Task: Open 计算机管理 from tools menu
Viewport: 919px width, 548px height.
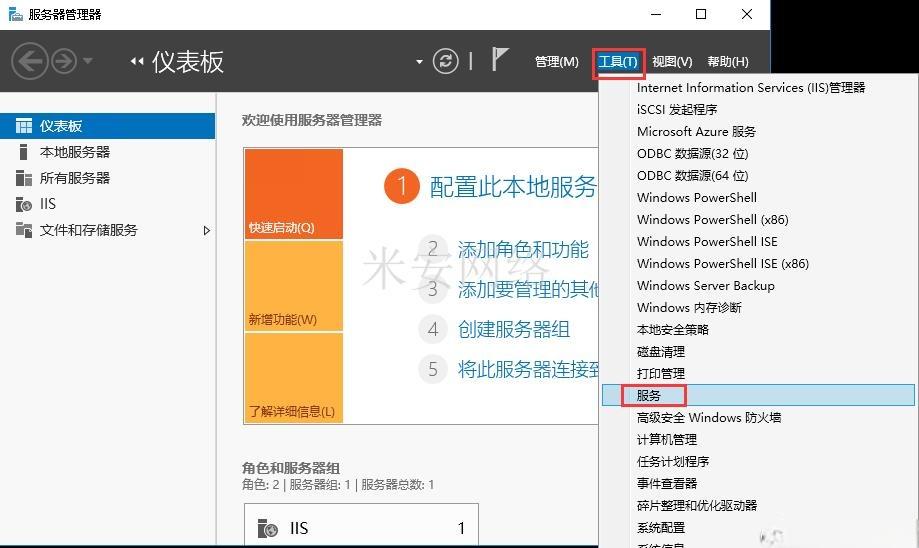Action: click(x=667, y=440)
